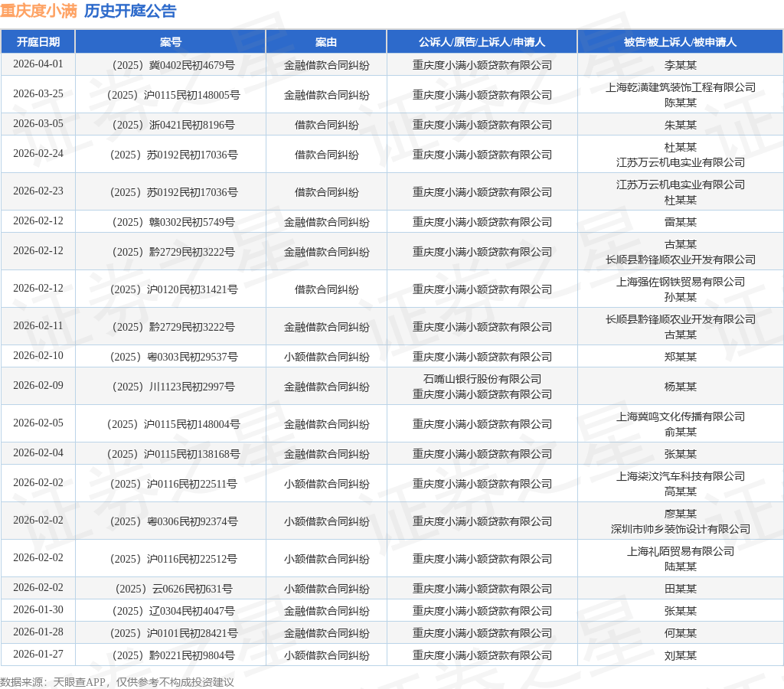Click defendant 陆某某
The width and height of the screenshot is (784, 689).
pyautogui.click(x=680, y=567)
